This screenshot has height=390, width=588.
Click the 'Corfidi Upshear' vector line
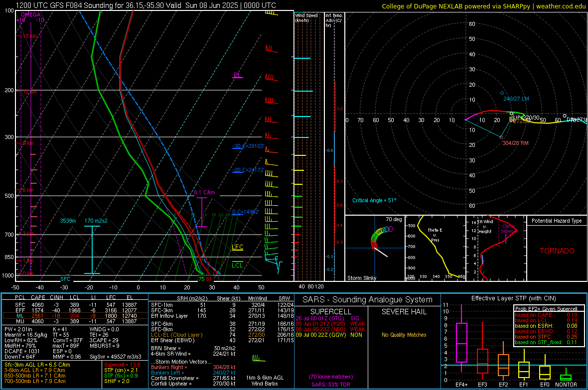click(193, 384)
